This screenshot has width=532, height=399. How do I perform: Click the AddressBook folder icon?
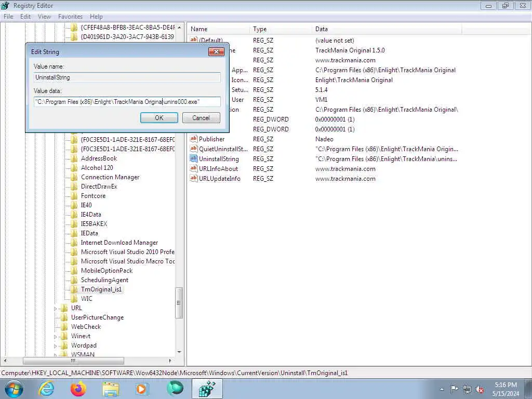coord(74,158)
